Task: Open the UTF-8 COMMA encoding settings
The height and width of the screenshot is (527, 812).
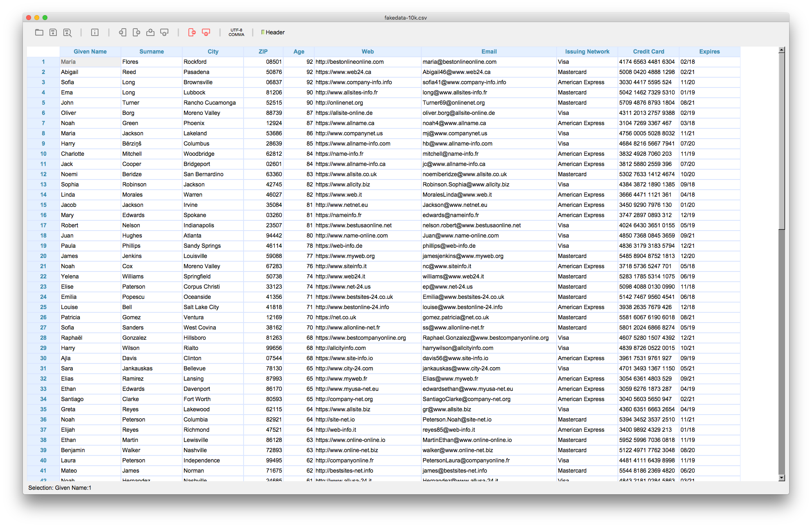Action: pos(236,32)
